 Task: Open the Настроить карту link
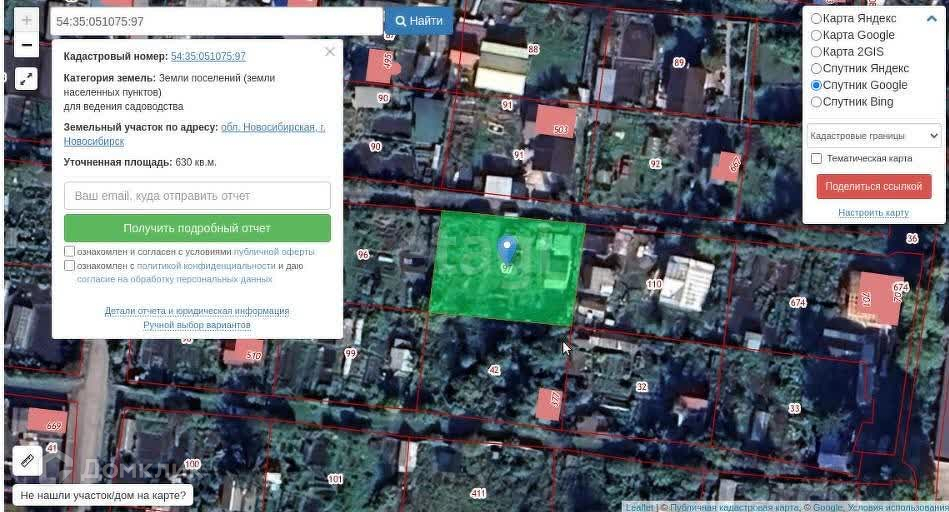(873, 212)
